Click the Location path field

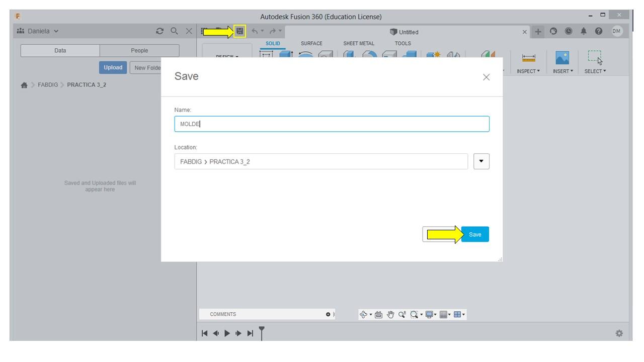point(321,161)
